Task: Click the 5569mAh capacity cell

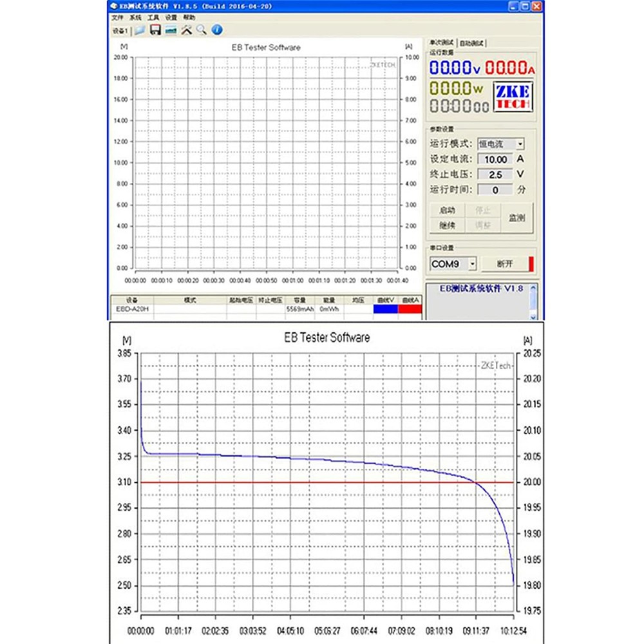Action: pyautogui.click(x=300, y=309)
